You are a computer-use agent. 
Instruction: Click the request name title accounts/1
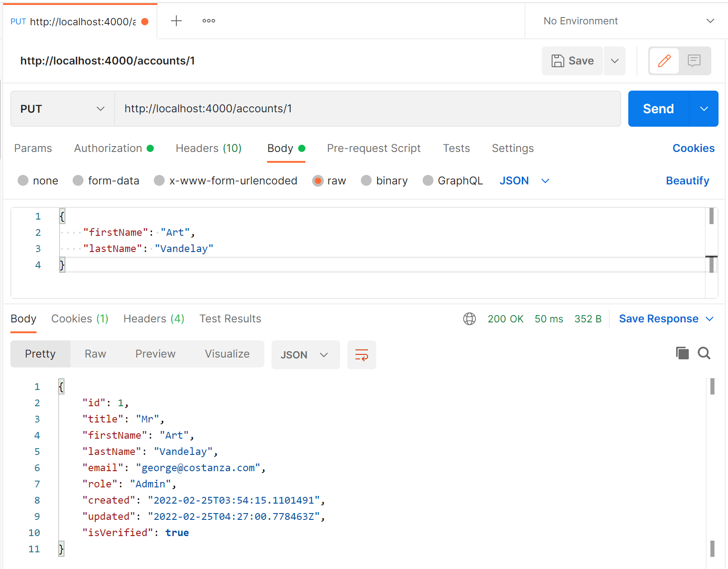[x=108, y=61]
